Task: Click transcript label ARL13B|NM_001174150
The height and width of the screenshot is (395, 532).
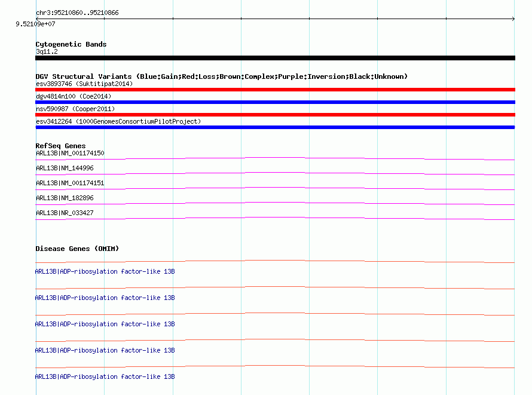Action: point(70,153)
